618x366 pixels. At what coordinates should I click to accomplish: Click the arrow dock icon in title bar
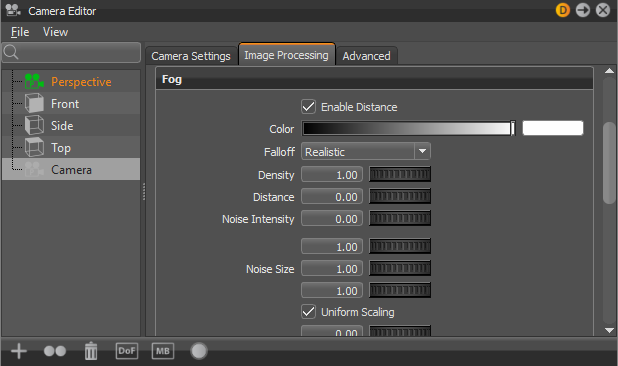tap(583, 10)
